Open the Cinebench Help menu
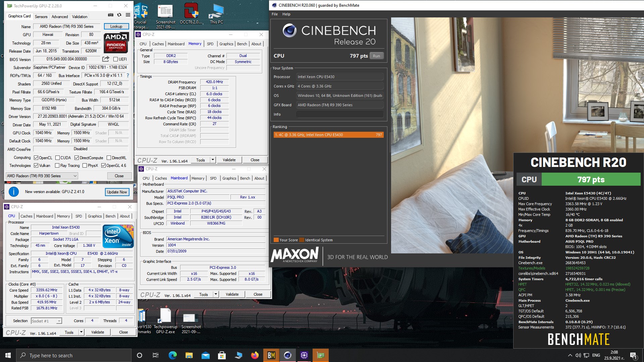Screen dimensions: 644x362 286,14
